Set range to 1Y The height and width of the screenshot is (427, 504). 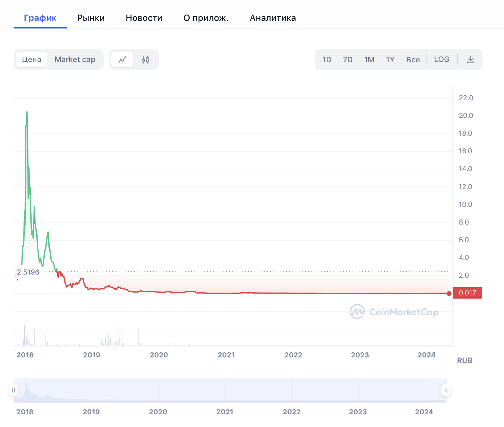point(390,59)
